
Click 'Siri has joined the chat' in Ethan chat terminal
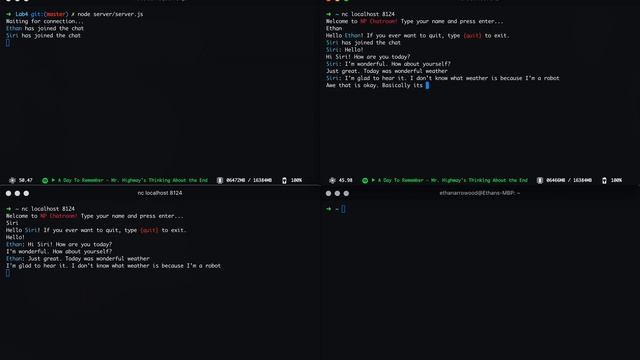[363, 42]
